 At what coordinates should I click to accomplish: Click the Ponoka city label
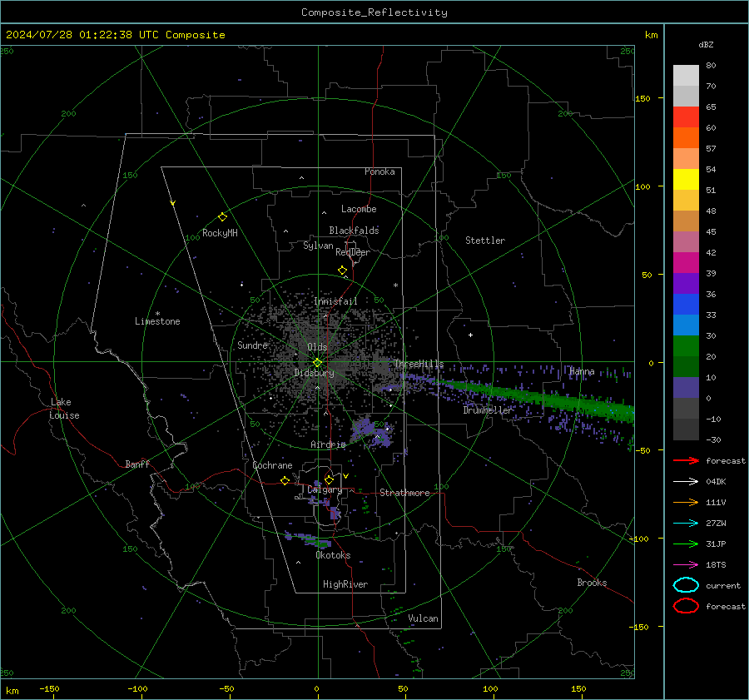[379, 171]
